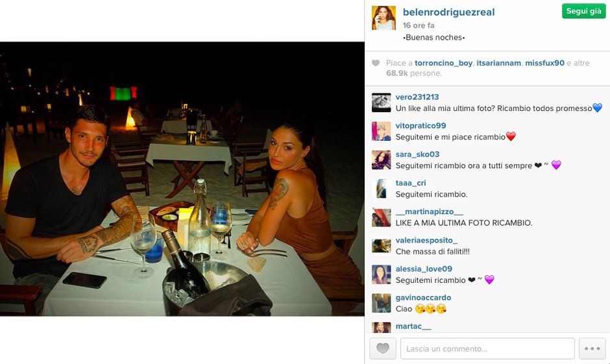Click the main dinner photo
The height and width of the screenshot is (364, 610).
click(182, 179)
